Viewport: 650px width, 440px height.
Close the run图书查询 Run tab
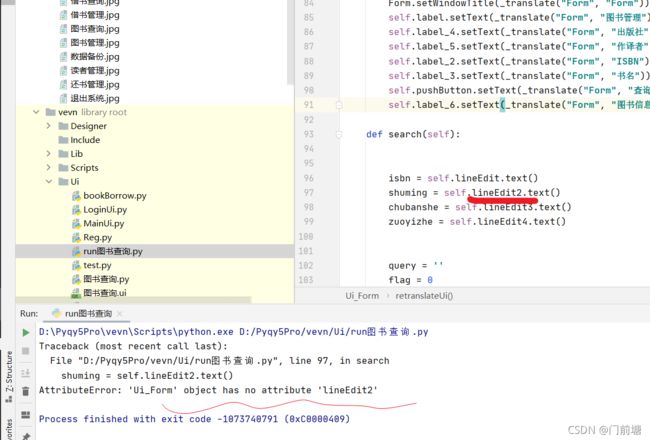pos(119,314)
